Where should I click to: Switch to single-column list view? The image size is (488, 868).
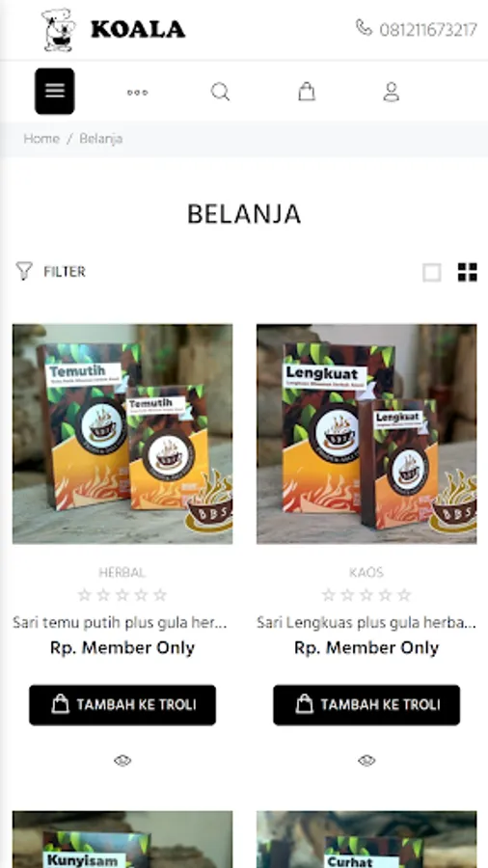click(x=432, y=272)
